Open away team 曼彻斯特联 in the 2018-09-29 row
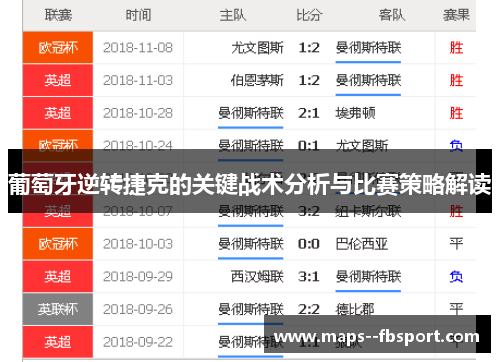This screenshot has height=362, width=500. pos(368,277)
